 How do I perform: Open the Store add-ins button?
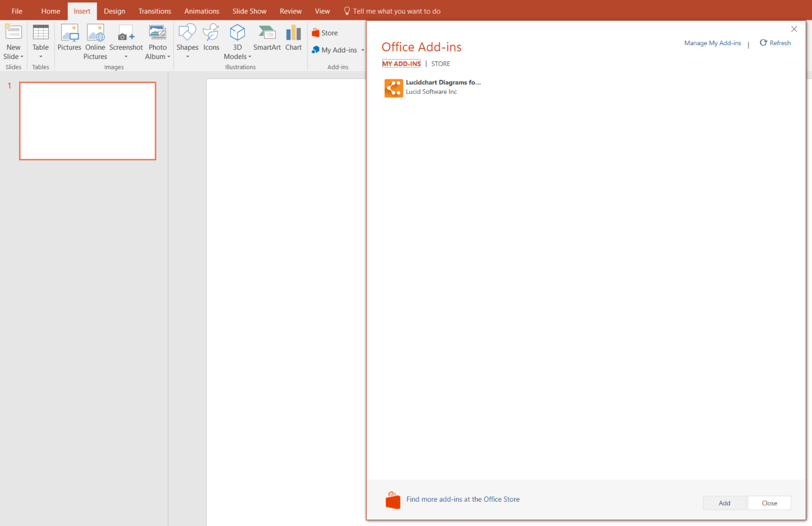pos(325,33)
